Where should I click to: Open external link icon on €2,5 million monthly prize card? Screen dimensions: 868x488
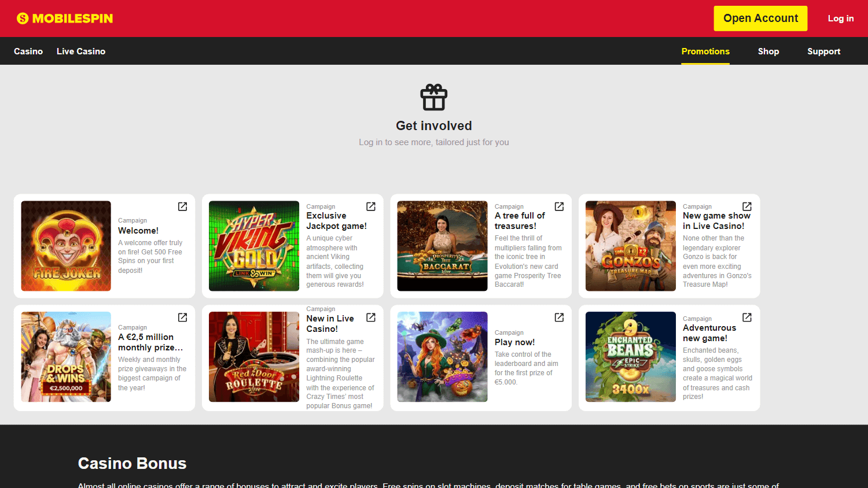182,317
